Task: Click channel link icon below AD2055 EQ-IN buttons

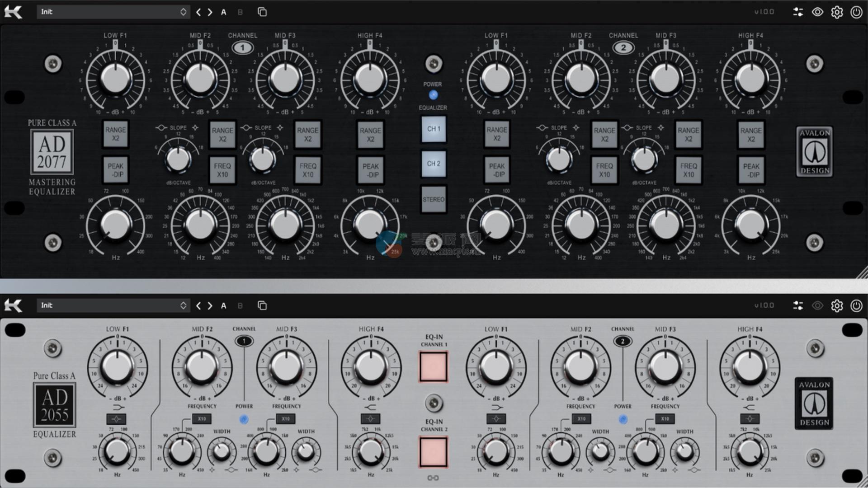Action: tap(433, 478)
